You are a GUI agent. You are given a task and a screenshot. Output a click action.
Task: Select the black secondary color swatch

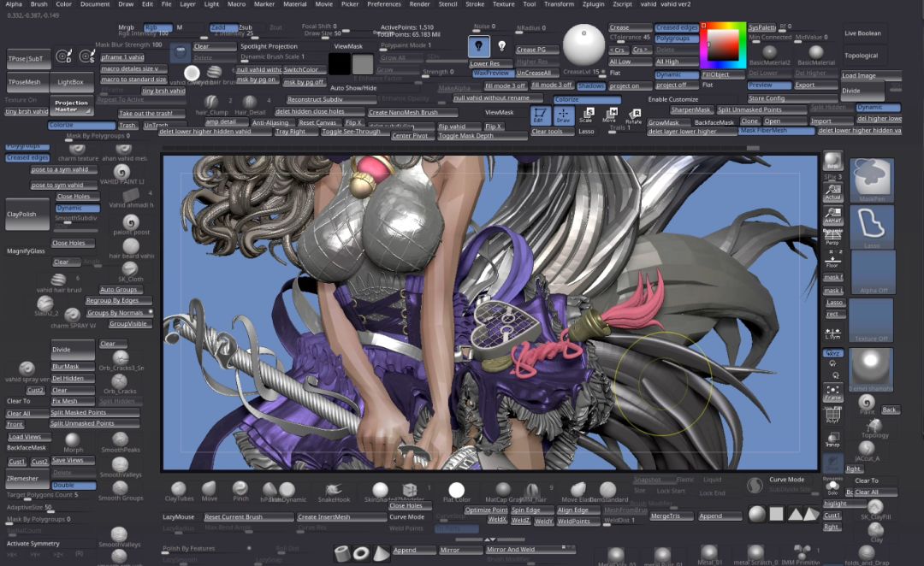pyautogui.click(x=339, y=64)
